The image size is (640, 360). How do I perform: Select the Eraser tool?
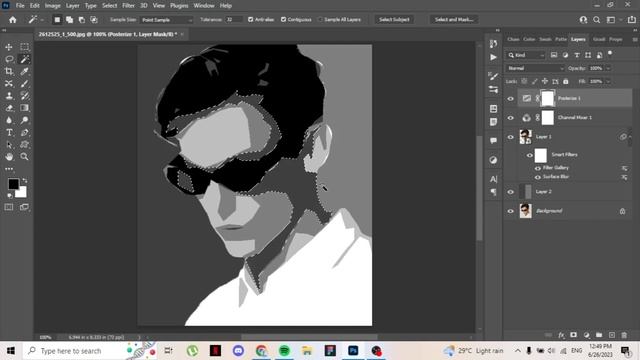coord(9,108)
